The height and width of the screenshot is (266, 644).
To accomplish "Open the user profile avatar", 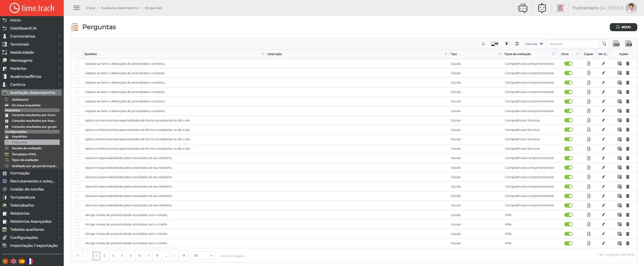I will [x=631, y=8].
